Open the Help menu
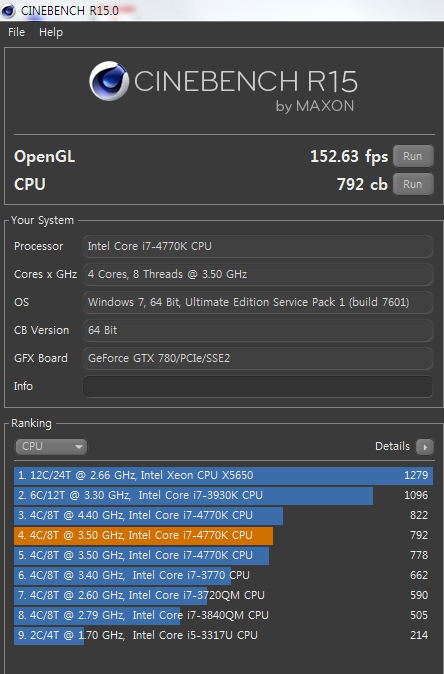444x674 pixels. pos(51,32)
